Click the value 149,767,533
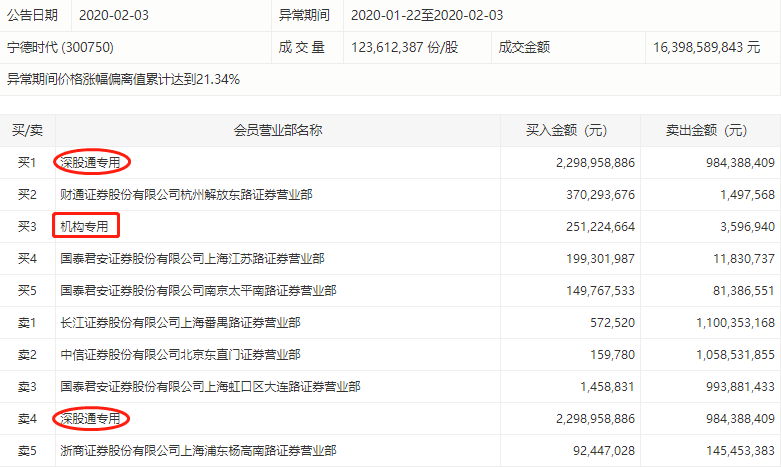The height and width of the screenshot is (468, 781). 600,291
